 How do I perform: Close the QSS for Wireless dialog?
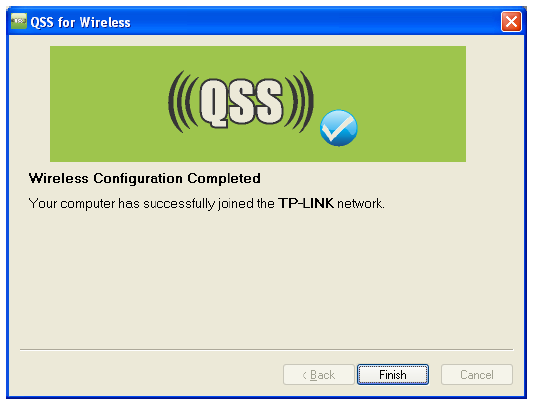(511, 21)
